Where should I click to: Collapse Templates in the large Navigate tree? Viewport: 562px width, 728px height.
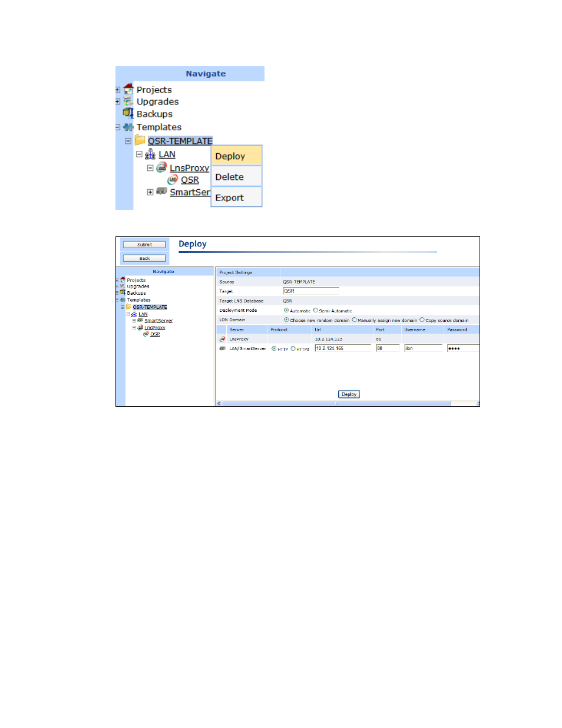[x=118, y=127]
